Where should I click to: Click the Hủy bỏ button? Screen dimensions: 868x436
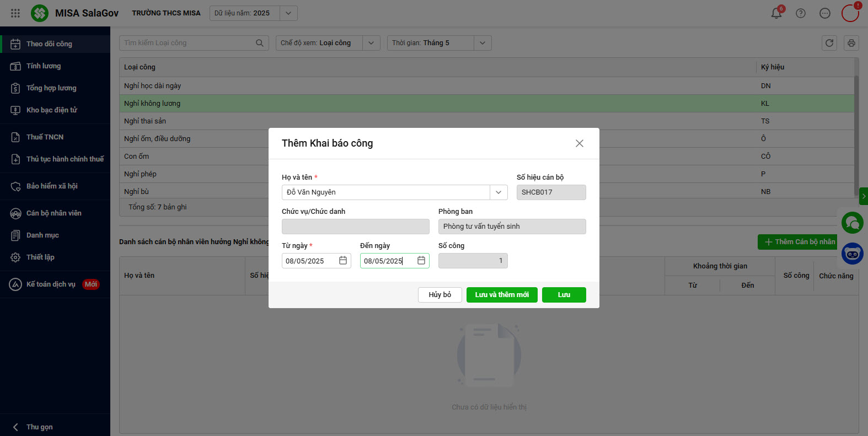(440, 295)
